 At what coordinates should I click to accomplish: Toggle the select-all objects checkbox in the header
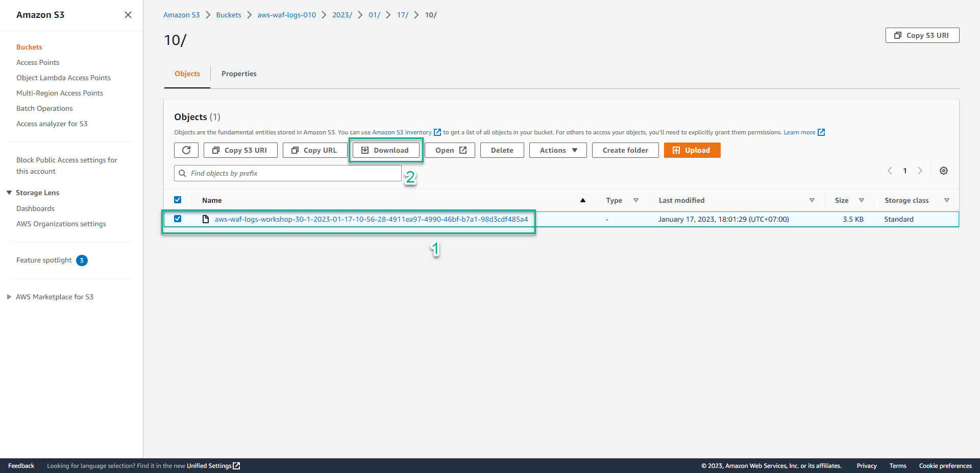[x=178, y=200]
